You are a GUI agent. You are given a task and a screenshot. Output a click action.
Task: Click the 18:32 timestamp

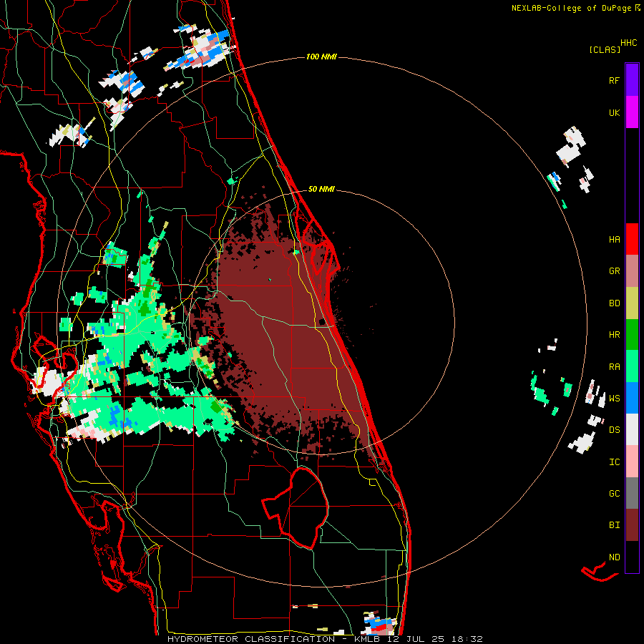467,639
